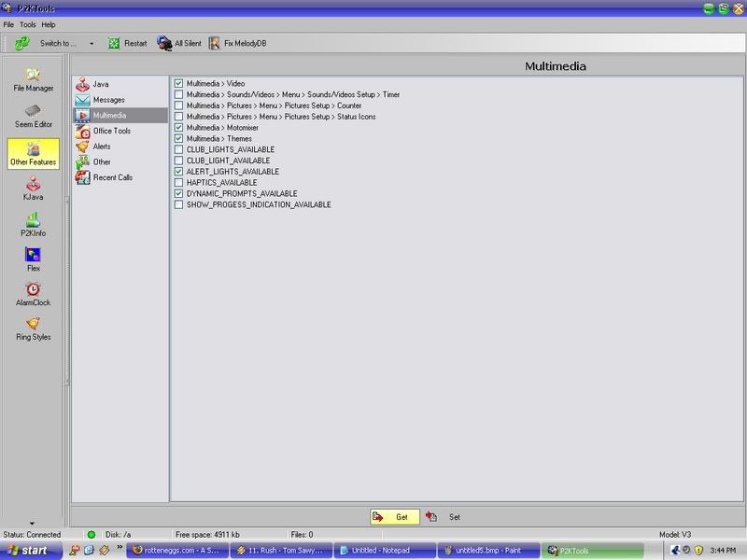This screenshot has height=560, width=747.
Task: Disable the ALERT_LIGHTS_AVAILABLE checkbox
Action: [x=178, y=172]
